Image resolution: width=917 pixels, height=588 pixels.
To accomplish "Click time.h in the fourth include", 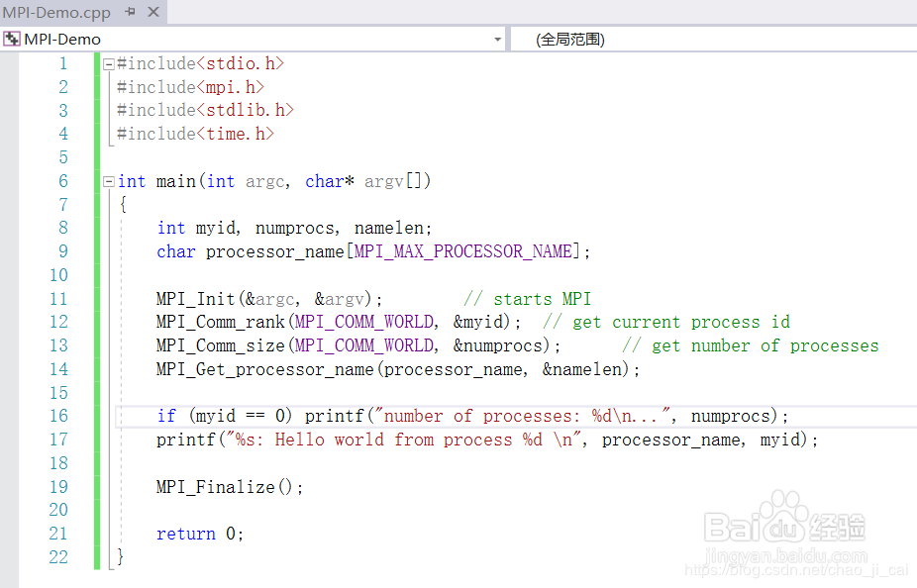I will click(235, 134).
